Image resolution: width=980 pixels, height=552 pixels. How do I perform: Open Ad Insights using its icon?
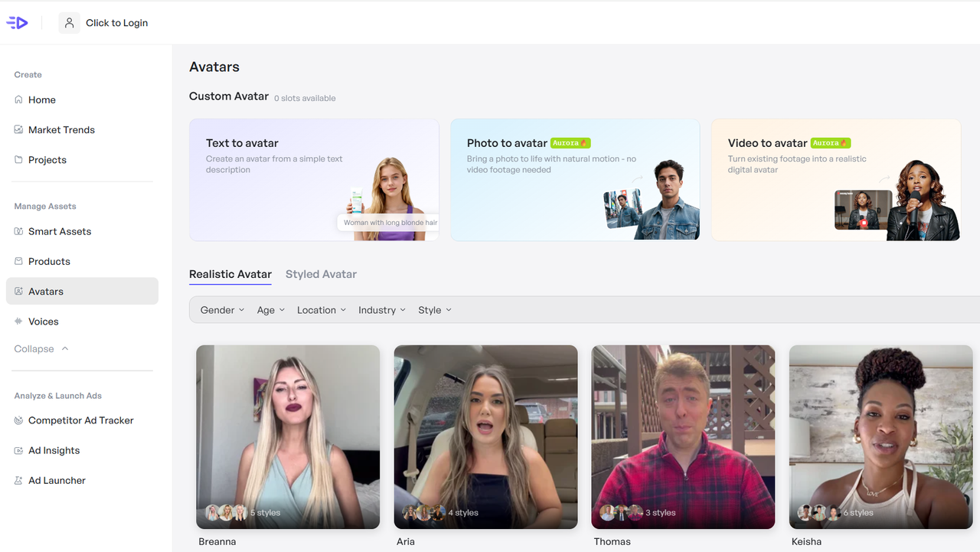click(x=18, y=450)
